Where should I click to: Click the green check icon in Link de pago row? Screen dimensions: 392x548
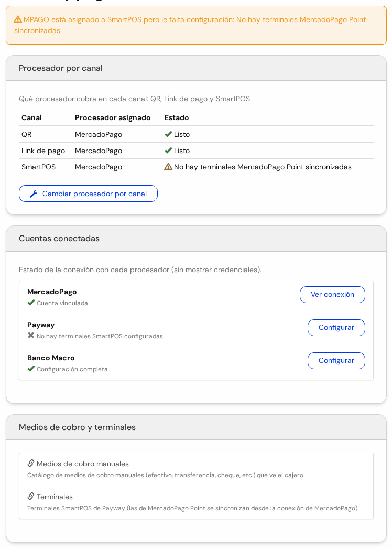(x=168, y=151)
